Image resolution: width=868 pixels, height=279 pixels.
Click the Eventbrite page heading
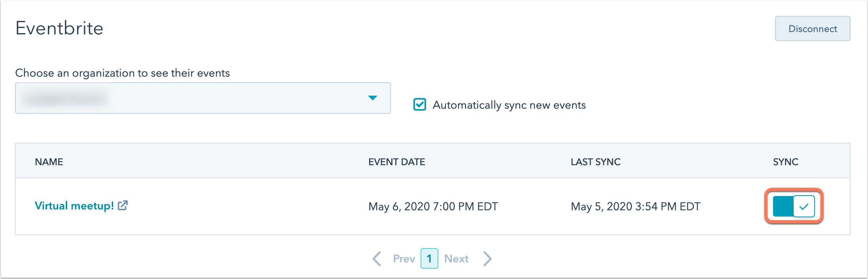click(59, 28)
